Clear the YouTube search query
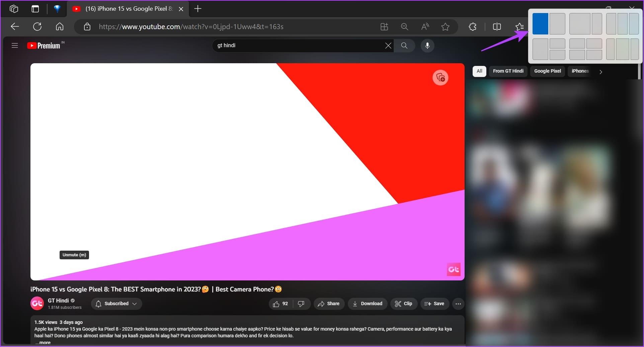 [388, 46]
